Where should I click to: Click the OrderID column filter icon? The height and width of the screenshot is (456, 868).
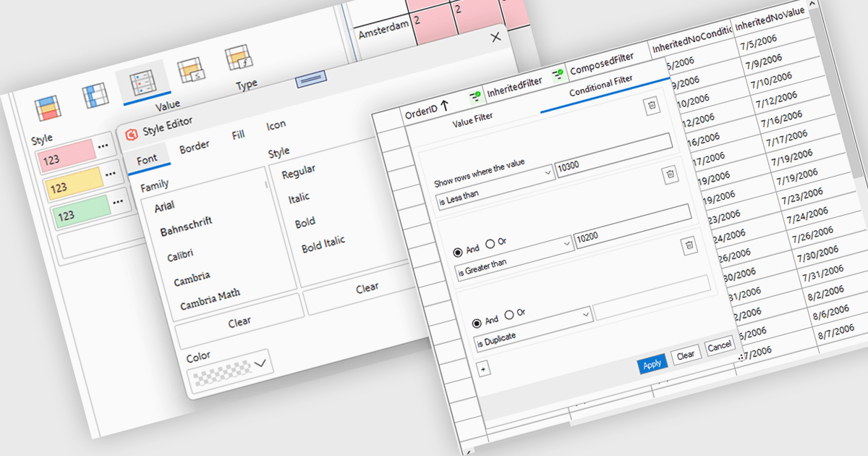(x=475, y=96)
